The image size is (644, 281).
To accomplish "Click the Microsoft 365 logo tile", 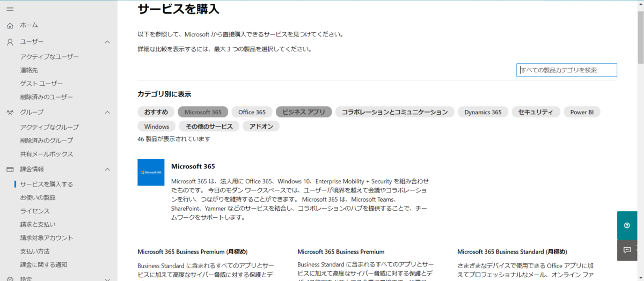I will coord(151,172).
